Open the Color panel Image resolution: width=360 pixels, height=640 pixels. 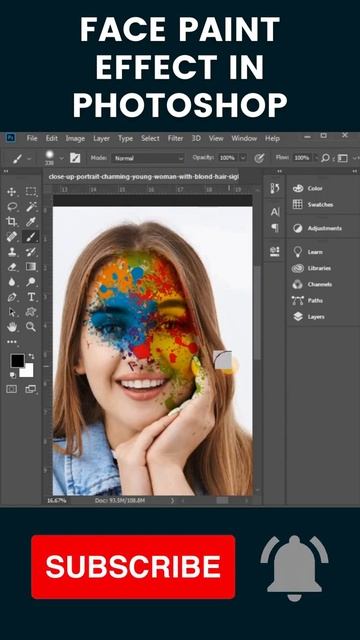[309, 188]
